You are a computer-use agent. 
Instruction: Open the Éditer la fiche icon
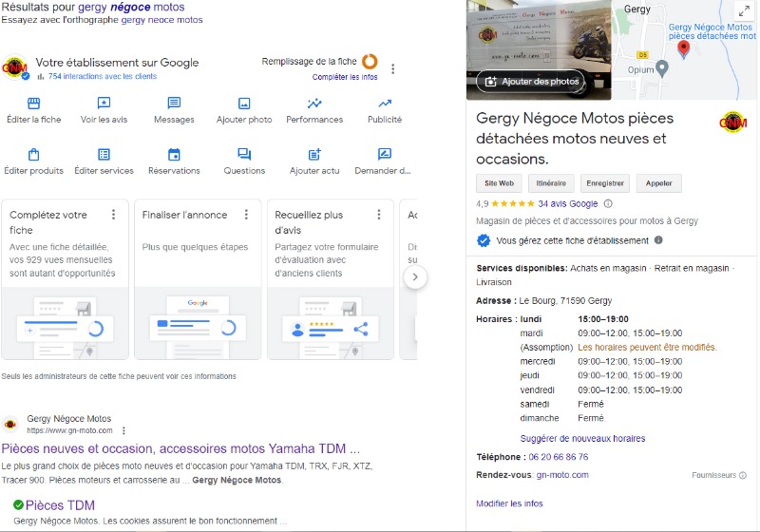pos(33,104)
